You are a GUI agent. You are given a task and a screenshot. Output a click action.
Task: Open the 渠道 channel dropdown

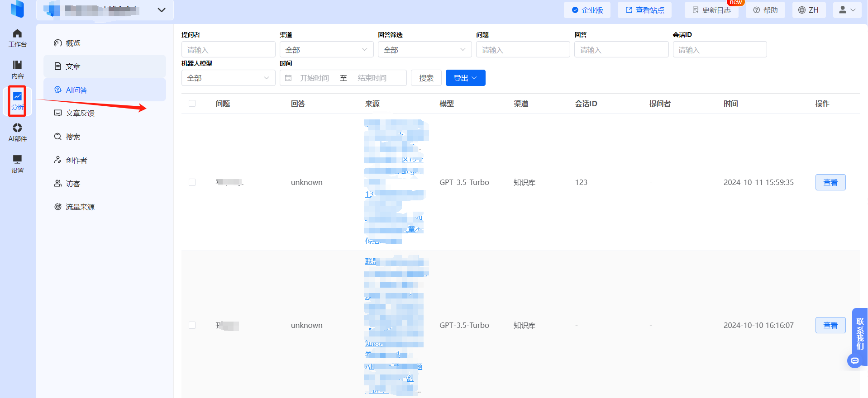[x=326, y=49]
